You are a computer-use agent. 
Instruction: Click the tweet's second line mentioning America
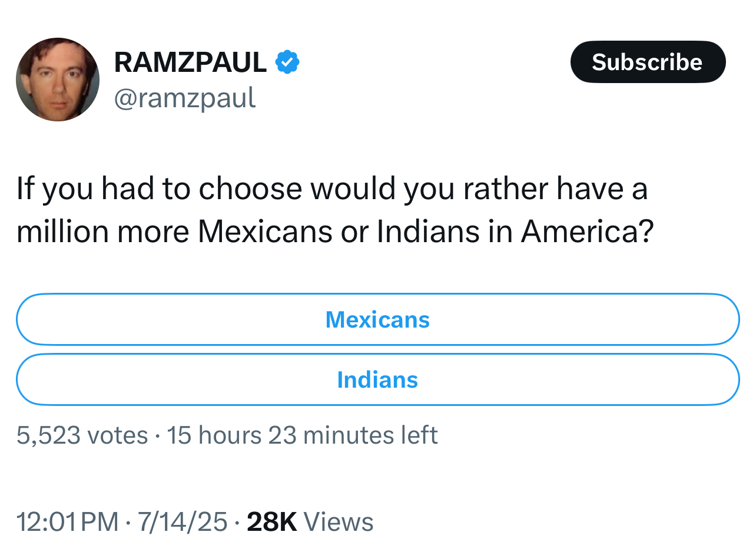tap(335, 232)
